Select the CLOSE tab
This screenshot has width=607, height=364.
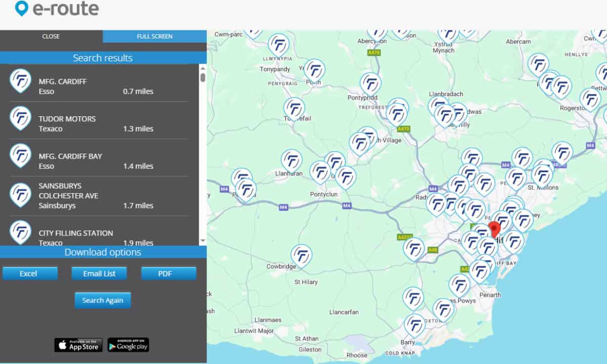pyautogui.click(x=51, y=36)
